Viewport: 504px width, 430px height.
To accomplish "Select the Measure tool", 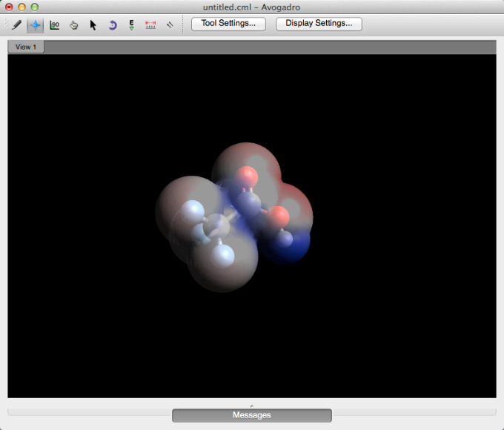I will click(151, 24).
